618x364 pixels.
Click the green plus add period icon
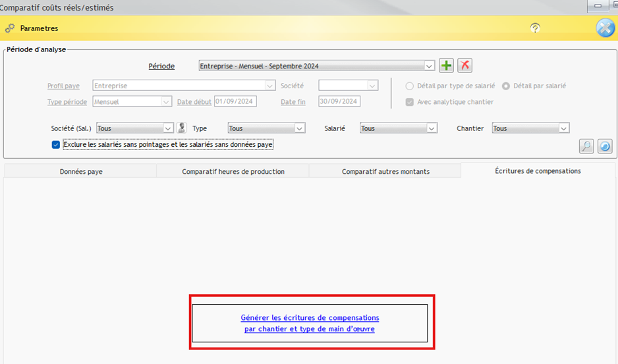click(x=447, y=65)
